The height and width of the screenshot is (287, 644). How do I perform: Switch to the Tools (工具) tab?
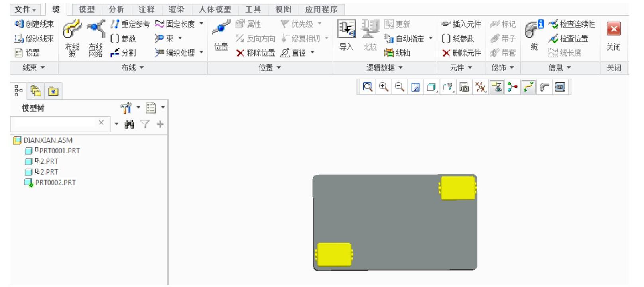[x=253, y=9]
